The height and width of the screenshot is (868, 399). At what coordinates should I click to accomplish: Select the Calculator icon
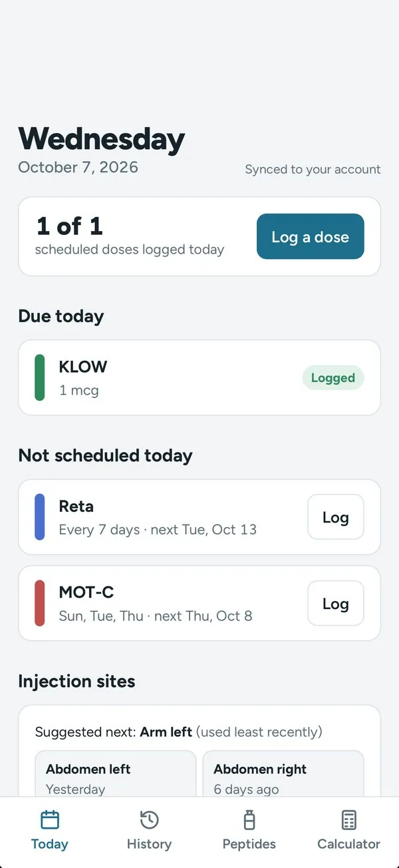click(x=349, y=819)
